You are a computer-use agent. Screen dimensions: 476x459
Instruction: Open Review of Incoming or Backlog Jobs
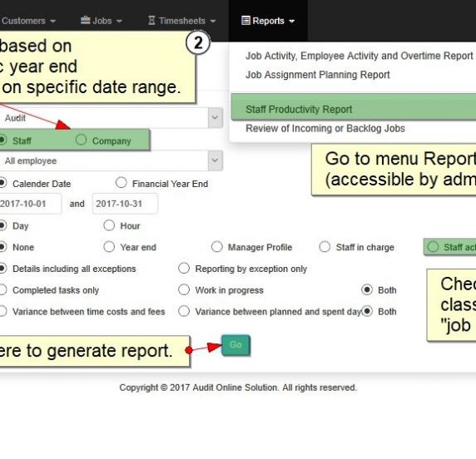pos(325,128)
